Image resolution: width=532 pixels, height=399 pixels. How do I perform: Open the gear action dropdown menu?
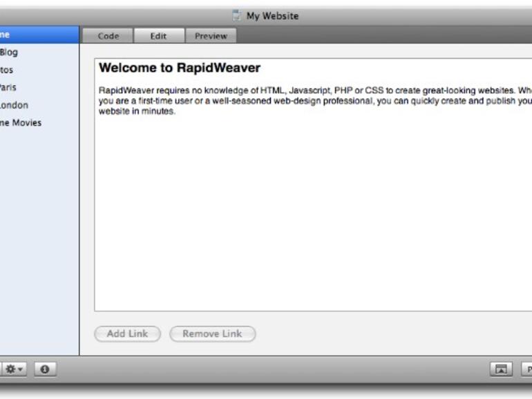14,369
